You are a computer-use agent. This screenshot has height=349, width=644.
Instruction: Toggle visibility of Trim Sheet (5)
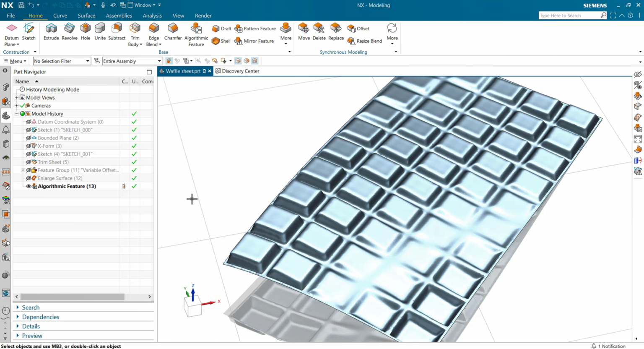(x=29, y=162)
